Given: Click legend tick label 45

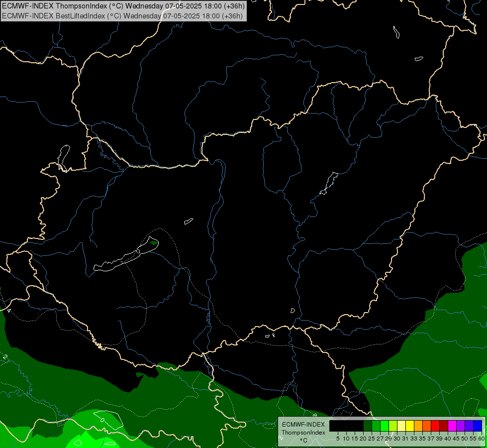Looking at the screenshot, I should click(x=456, y=439).
